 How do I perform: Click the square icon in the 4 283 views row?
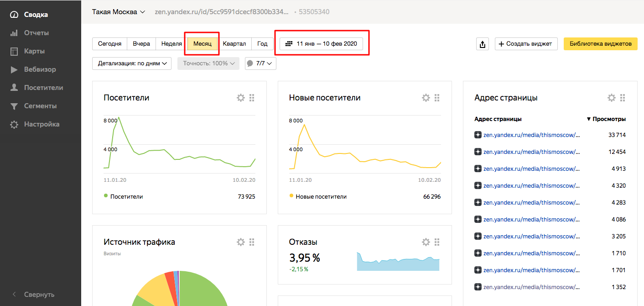point(478,202)
